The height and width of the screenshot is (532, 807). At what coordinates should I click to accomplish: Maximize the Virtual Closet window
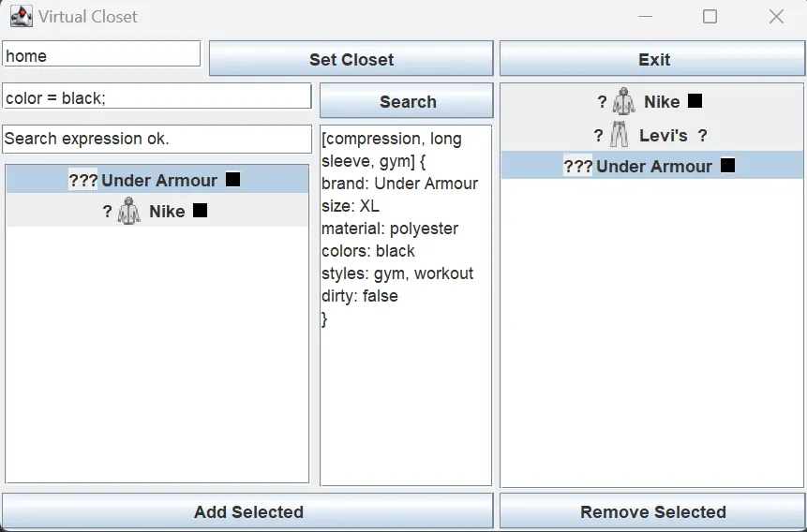click(710, 17)
